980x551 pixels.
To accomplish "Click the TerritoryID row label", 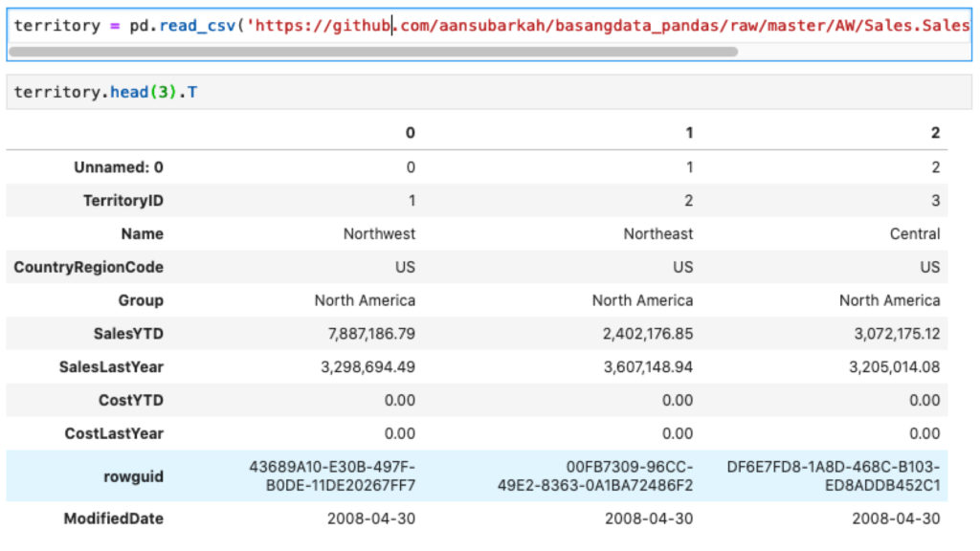I will [x=123, y=201].
